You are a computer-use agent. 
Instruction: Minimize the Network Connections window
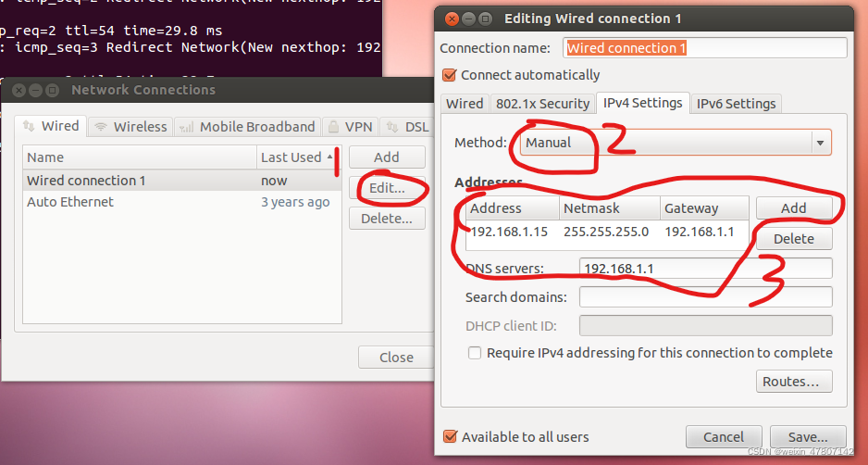36,90
